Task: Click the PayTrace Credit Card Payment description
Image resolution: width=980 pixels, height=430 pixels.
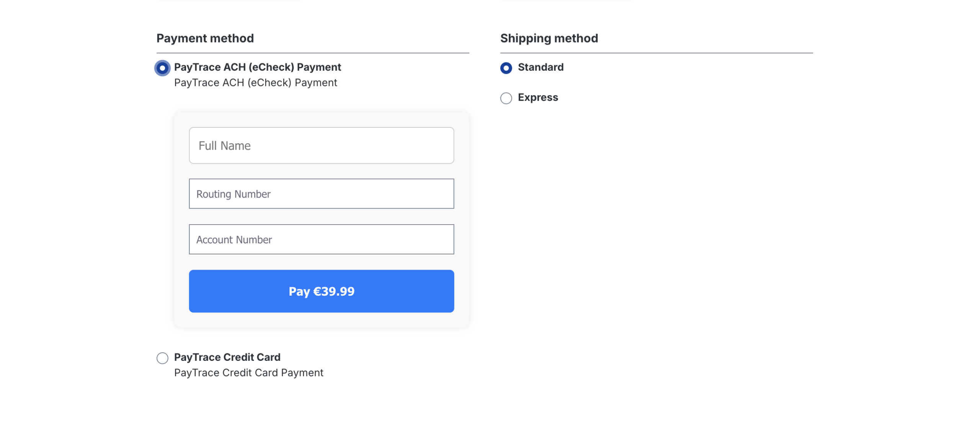Action: [248, 373]
